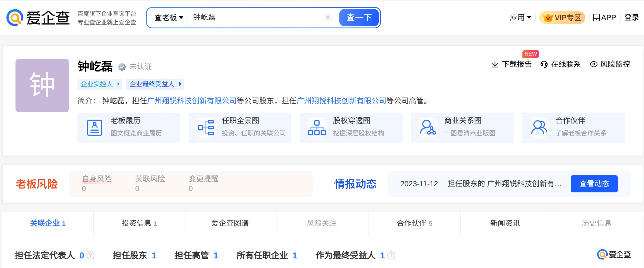The width and height of the screenshot is (644, 268).
Task: Click the search input containing 钟屹磊
Action: 254,18
